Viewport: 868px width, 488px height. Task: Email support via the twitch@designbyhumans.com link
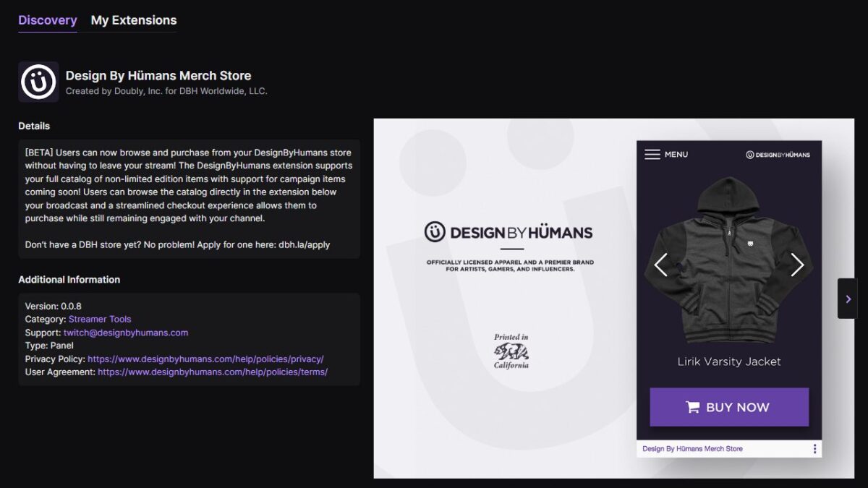124,332
